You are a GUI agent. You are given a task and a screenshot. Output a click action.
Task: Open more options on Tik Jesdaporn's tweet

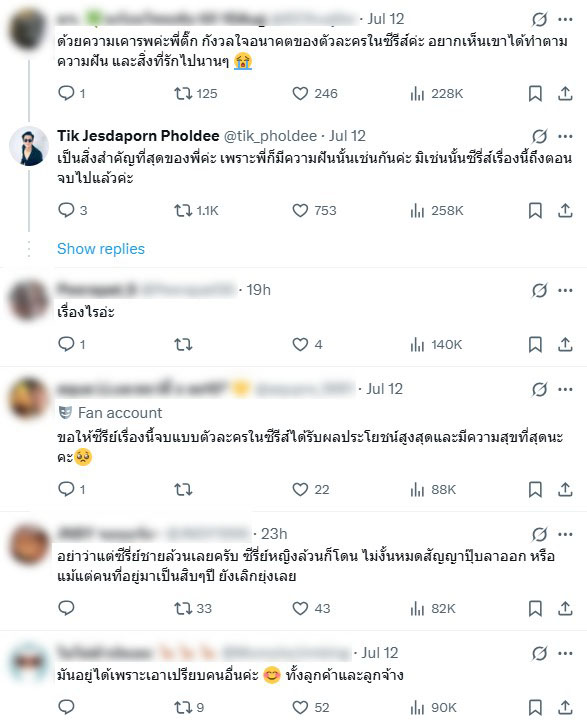[565, 136]
